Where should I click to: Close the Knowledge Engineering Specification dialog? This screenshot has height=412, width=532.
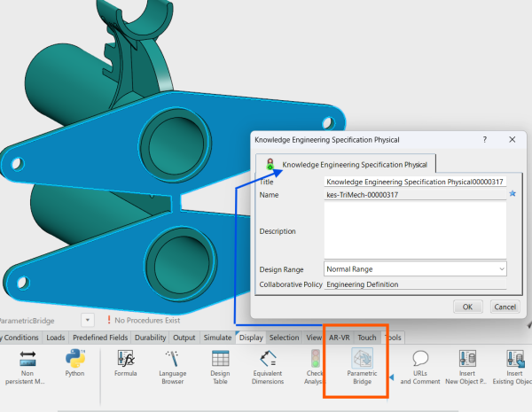click(x=512, y=140)
